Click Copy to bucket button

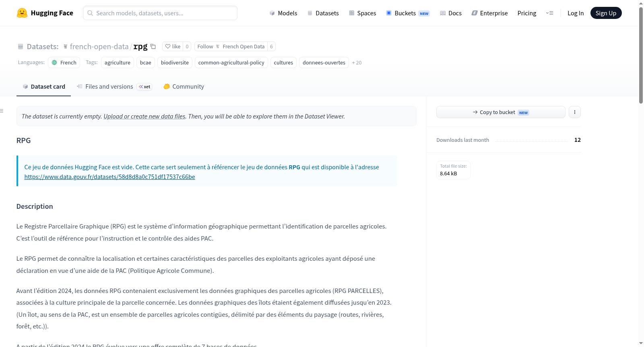501,112
